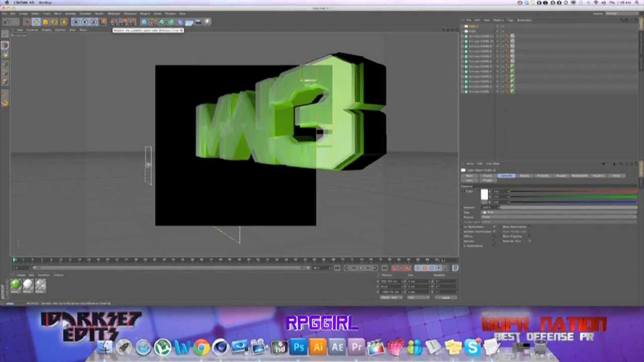Toggle the Show Clipping checkbox
Viewport: 644px width, 362px height.
tap(530, 236)
